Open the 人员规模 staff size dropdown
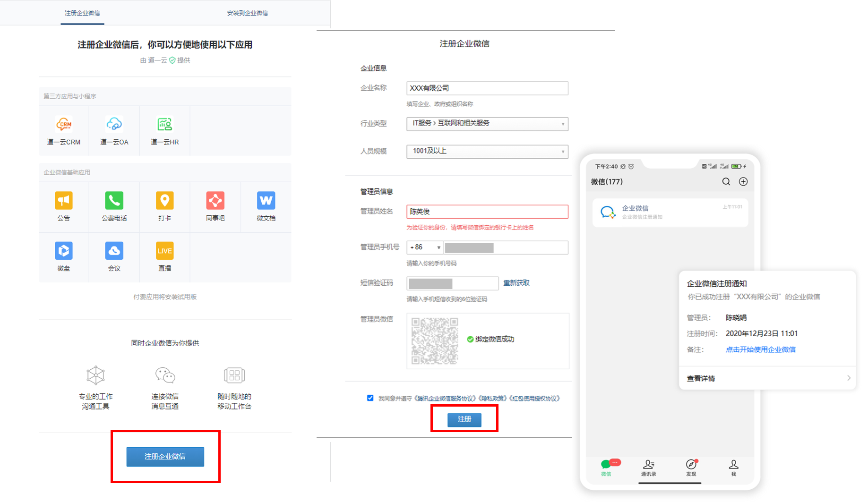Viewport: 868px width, 502px height. coord(487,152)
